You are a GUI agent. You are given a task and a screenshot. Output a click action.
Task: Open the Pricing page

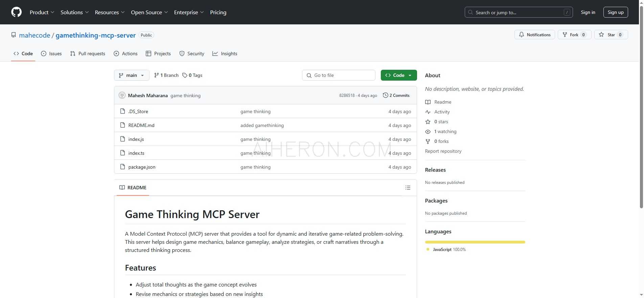(218, 12)
